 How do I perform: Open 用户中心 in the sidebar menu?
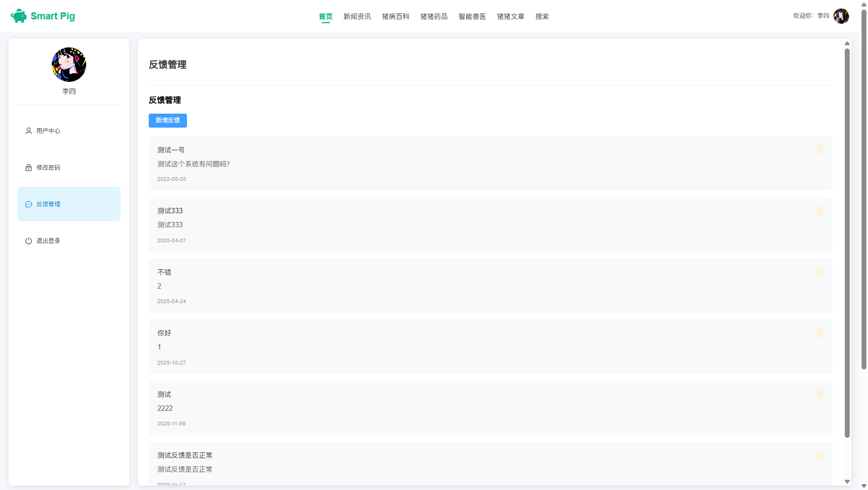click(69, 131)
